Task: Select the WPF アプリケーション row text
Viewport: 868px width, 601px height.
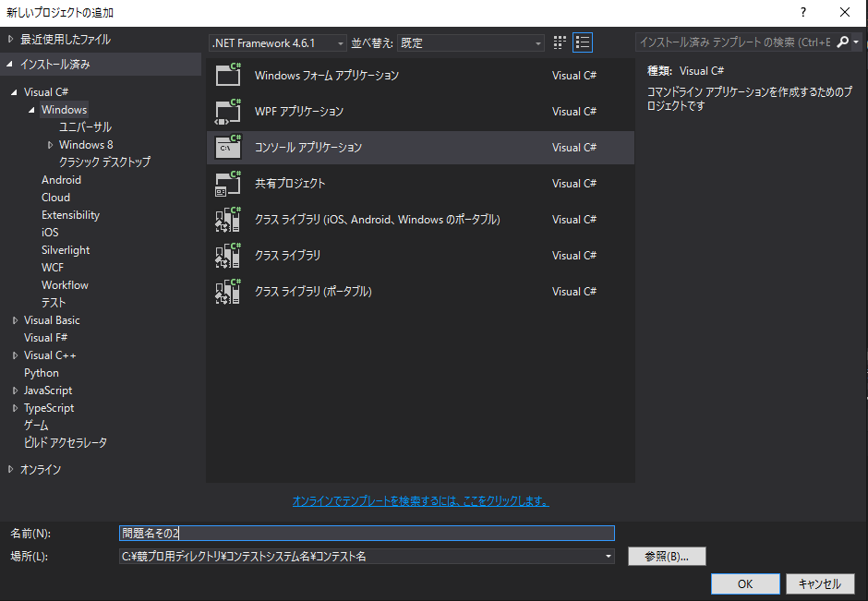Action: 299,111
